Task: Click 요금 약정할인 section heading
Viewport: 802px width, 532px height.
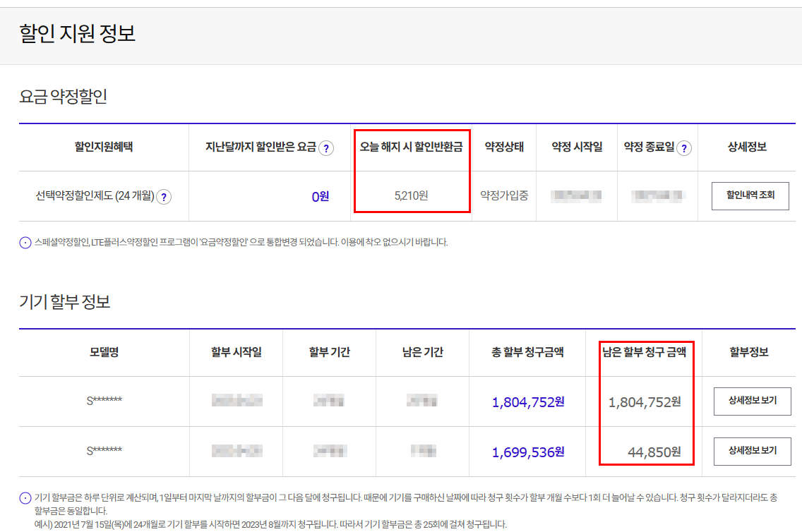Action: [x=63, y=97]
